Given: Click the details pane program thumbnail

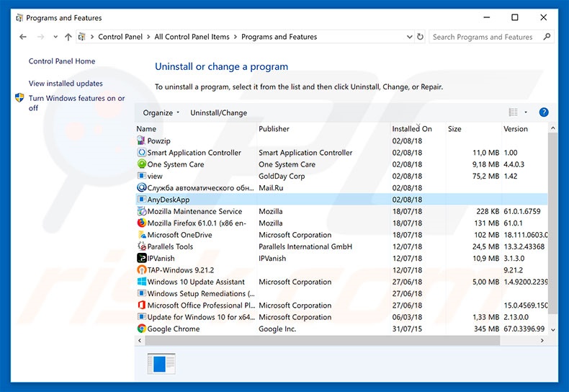Looking at the screenshot, I should 161,363.
